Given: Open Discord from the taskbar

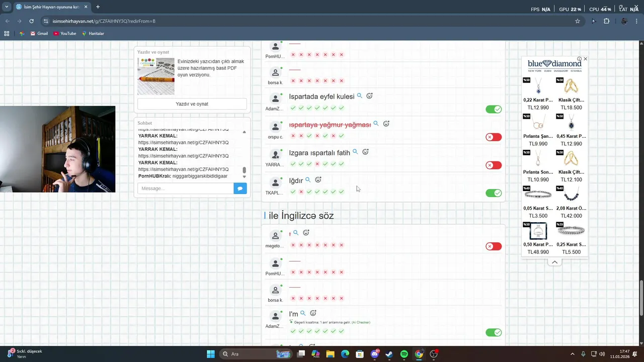Looking at the screenshot, I should pos(374,354).
